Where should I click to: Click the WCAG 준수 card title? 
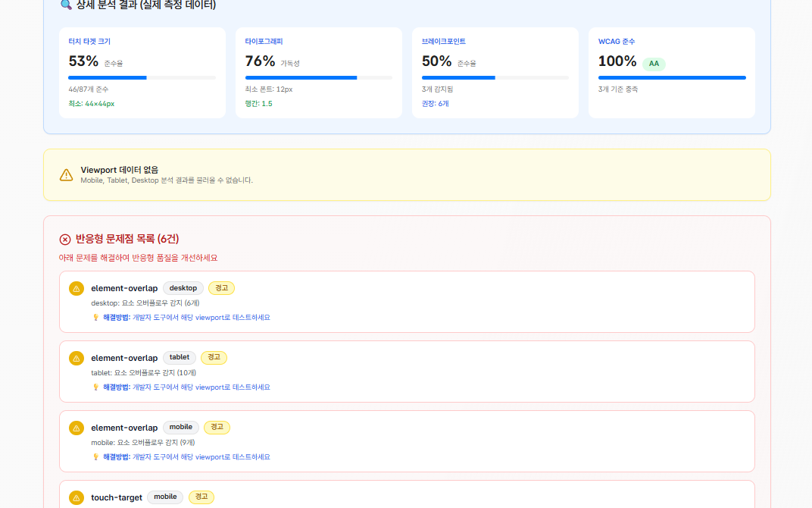tap(617, 42)
